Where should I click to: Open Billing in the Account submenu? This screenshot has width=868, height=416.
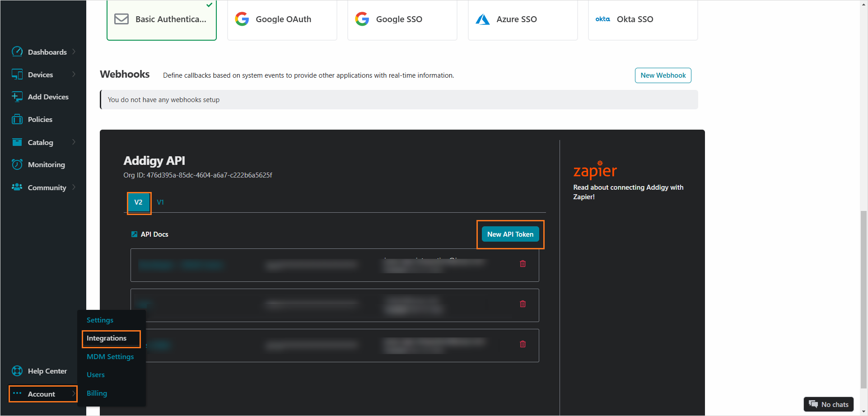(97, 393)
